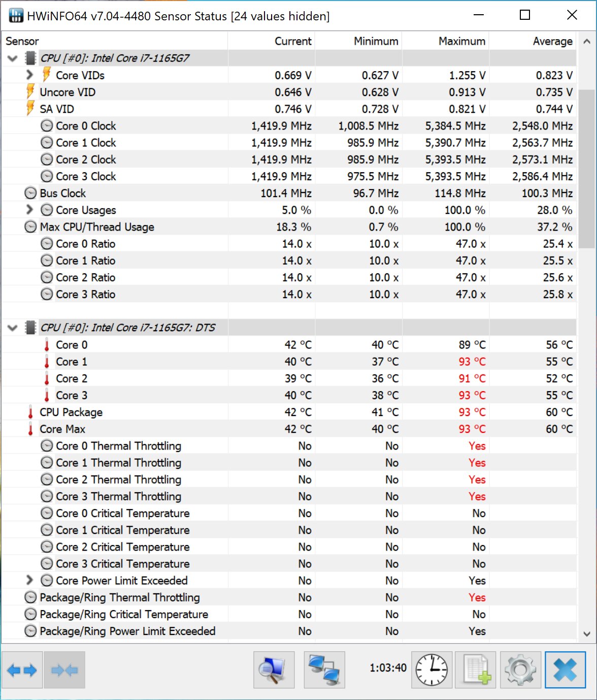
Task: Collapse the CPU Intel Core i7-1165G7 group
Action: (13, 58)
